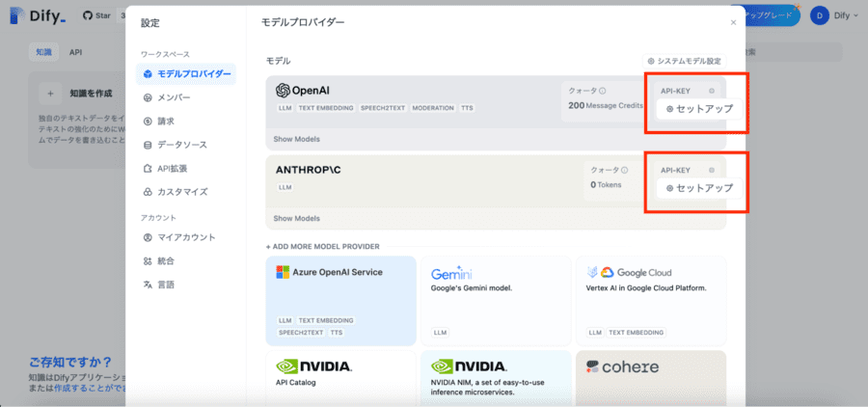Viewport: 868px width, 407px height.
Task: Click the cube icon beside モデルプロバイダー
Action: tap(148, 73)
